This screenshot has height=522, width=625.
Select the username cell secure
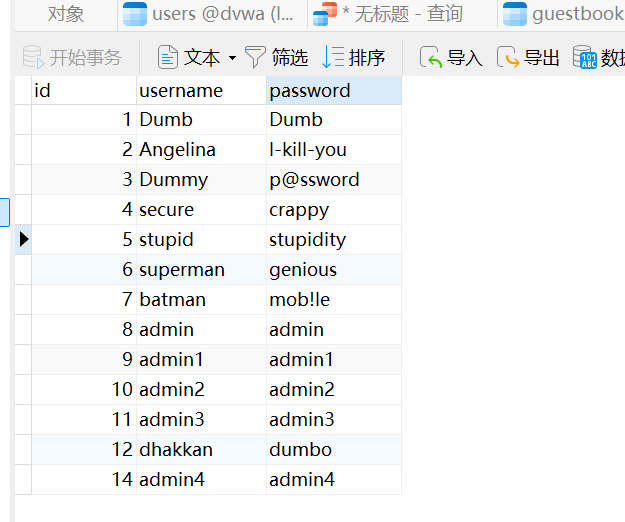pos(201,210)
